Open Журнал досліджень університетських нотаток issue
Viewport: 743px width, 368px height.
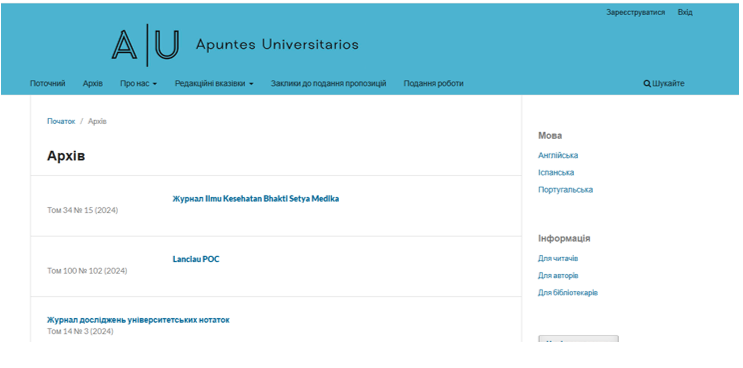(138, 320)
